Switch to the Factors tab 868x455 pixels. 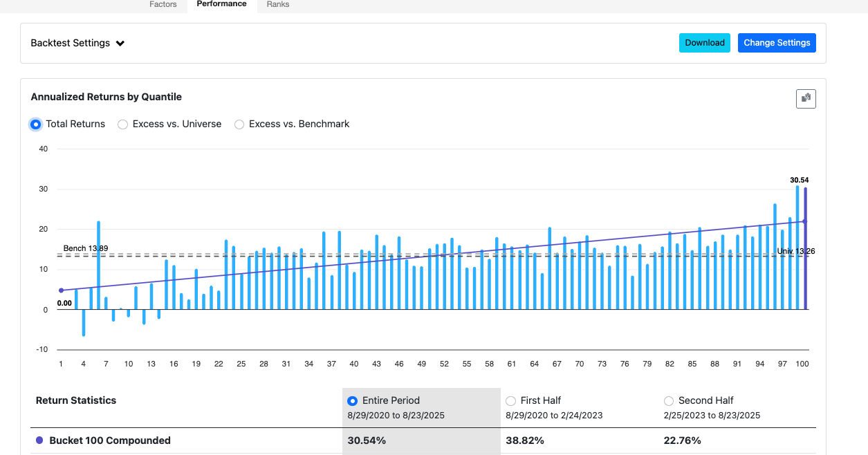[x=163, y=4]
